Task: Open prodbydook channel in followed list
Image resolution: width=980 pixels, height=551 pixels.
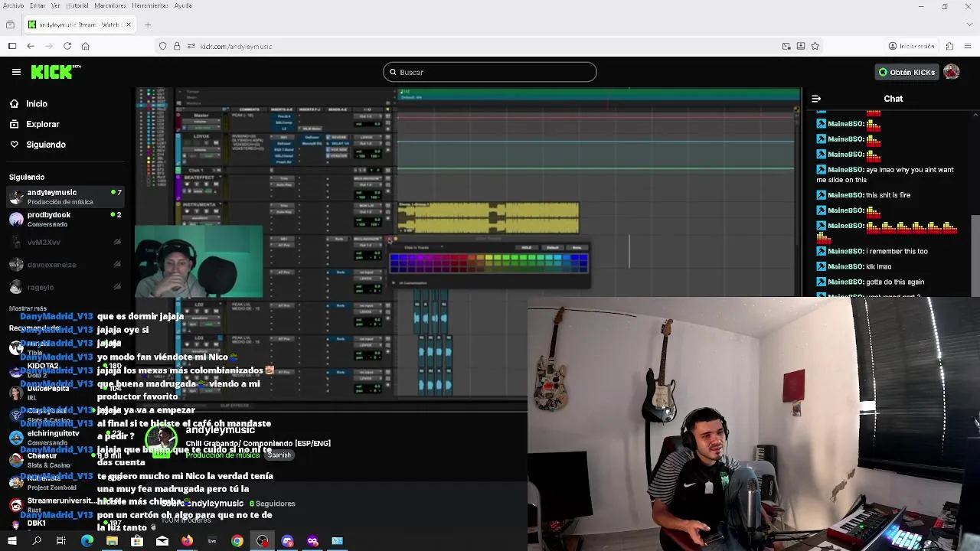Action: click(x=64, y=220)
